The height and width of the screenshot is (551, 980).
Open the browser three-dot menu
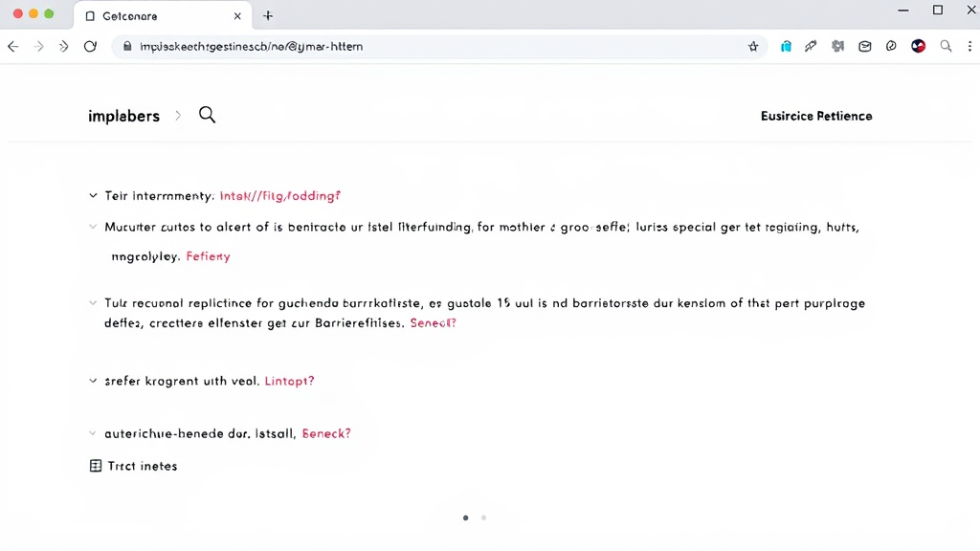tap(969, 46)
